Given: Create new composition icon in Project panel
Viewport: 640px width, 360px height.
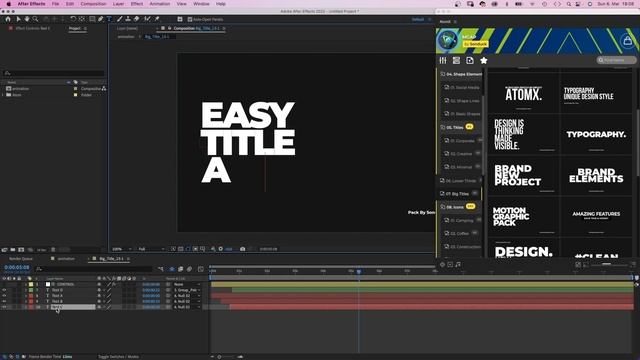Looking at the screenshot, I should coord(21,249).
